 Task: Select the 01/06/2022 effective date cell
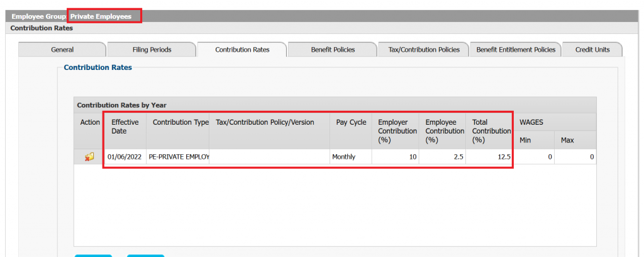[126, 157]
